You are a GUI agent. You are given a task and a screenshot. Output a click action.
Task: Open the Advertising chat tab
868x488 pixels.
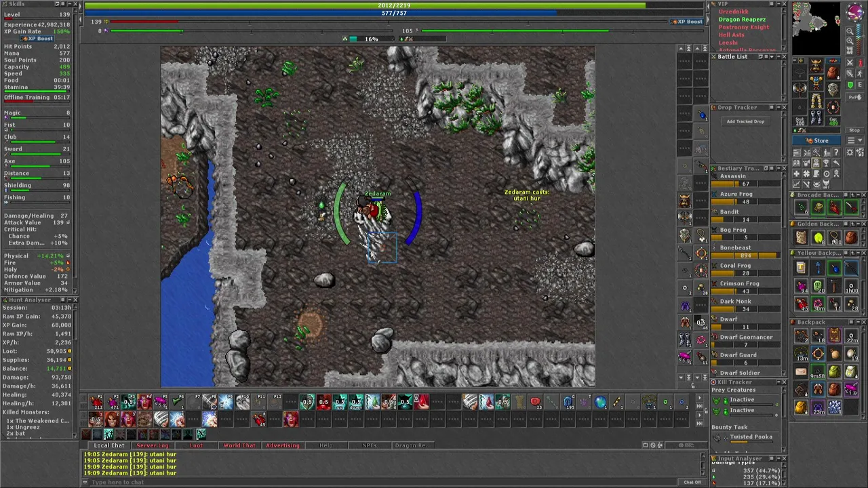click(x=282, y=445)
